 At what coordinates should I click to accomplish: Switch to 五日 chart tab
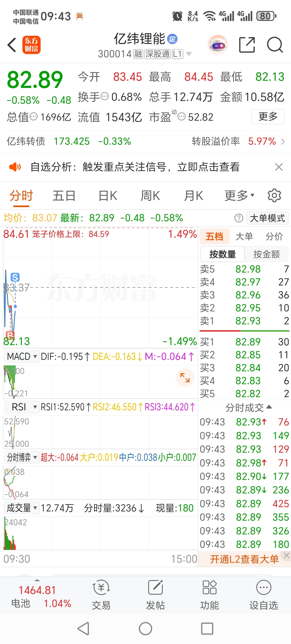click(64, 196)
